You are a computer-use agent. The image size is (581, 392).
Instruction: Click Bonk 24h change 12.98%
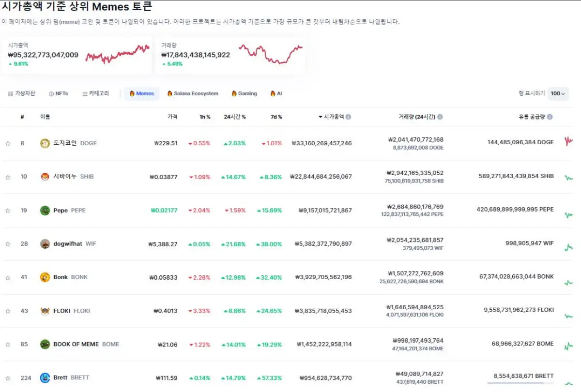click(233, 277)
